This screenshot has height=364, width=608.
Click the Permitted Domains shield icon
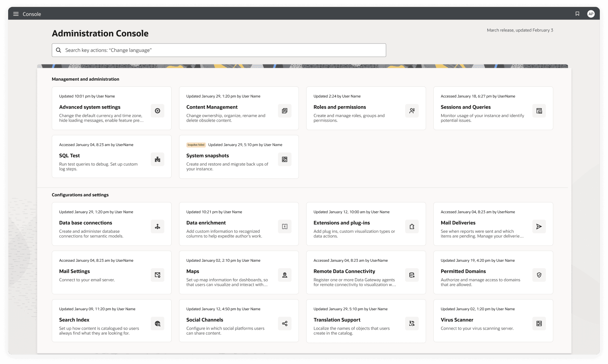[x=539, y=275]
